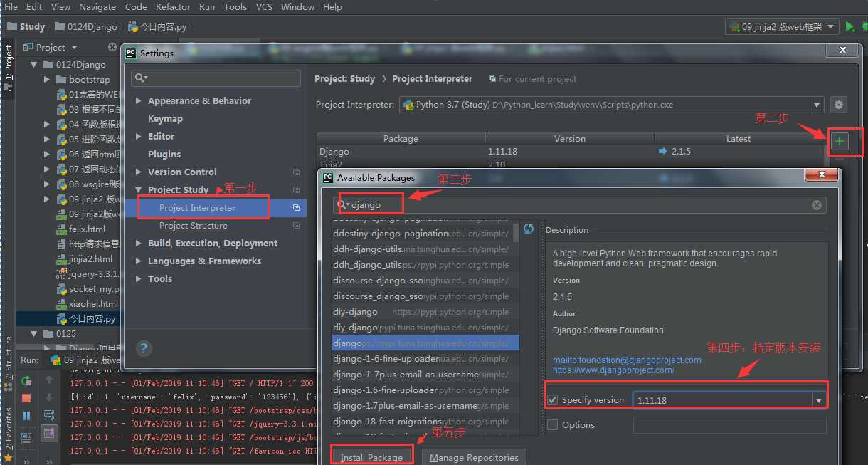The height and width of the screenshot is (465, 868).
Task: Expand Version Control settings section
Action: pos(139,172)
